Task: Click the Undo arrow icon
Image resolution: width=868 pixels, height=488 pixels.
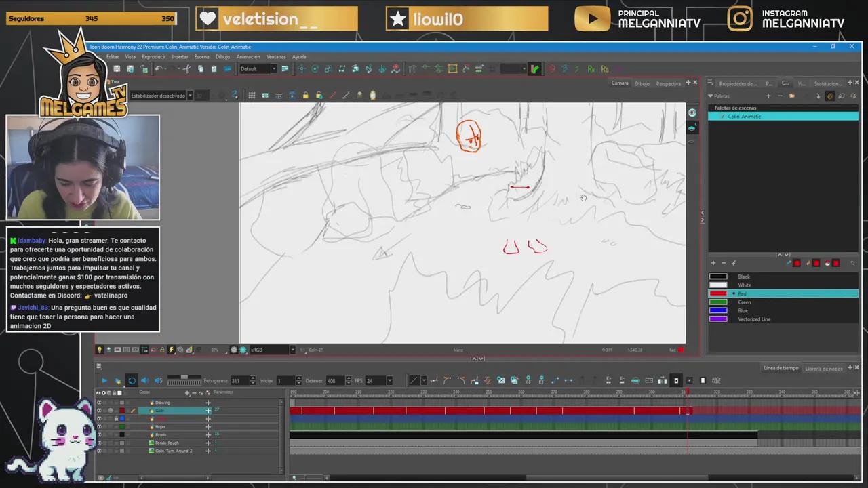Action: [x=158, y=69]
